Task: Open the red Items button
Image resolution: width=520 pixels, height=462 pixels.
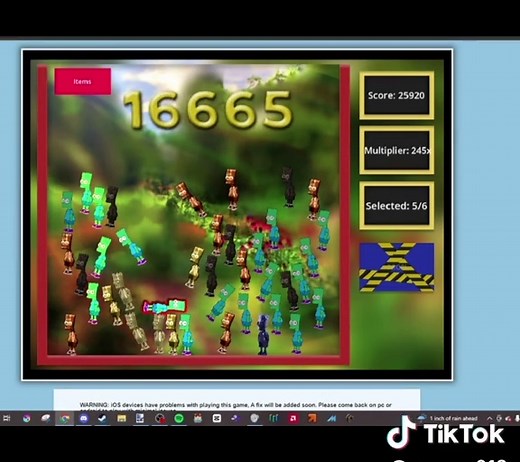Action: 83,82
